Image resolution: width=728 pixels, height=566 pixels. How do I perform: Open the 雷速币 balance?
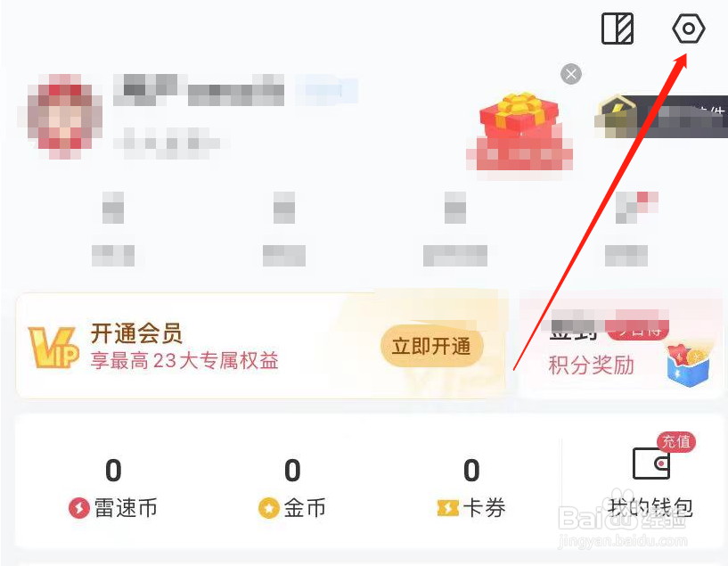click(113, 488)
